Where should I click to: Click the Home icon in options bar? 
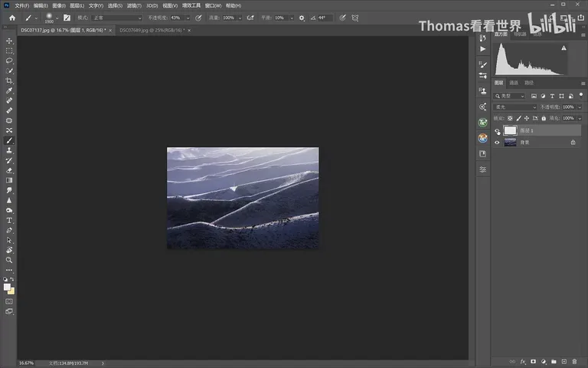tap(12, 18)
